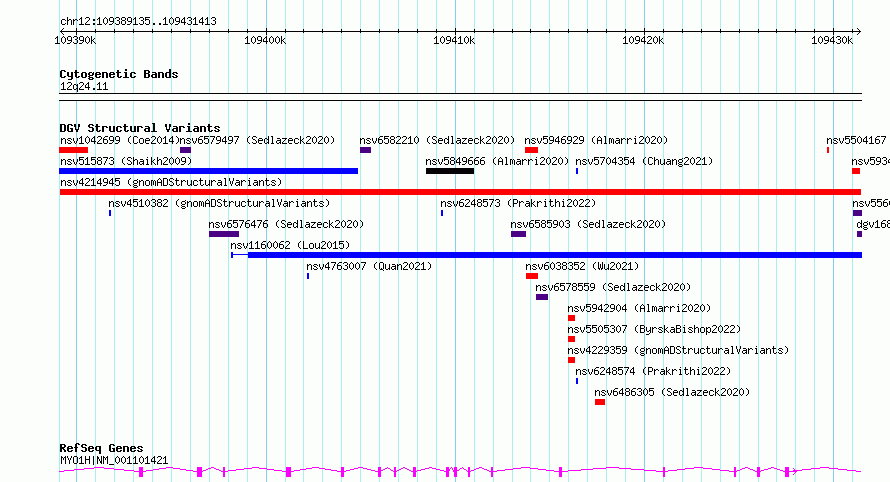Open nsv6038352 (Wu2021) variant
890x482 pixels.
pyautogui.click(x=582, y=266)
